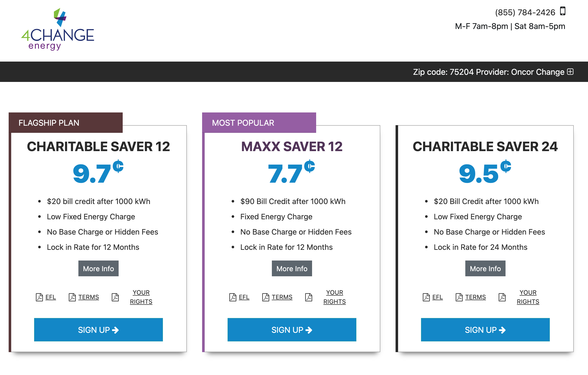
Task: Click Your Rights PDF icon for Charitable Saver 24
Action: pyautogui.click(x=502, y=297)
